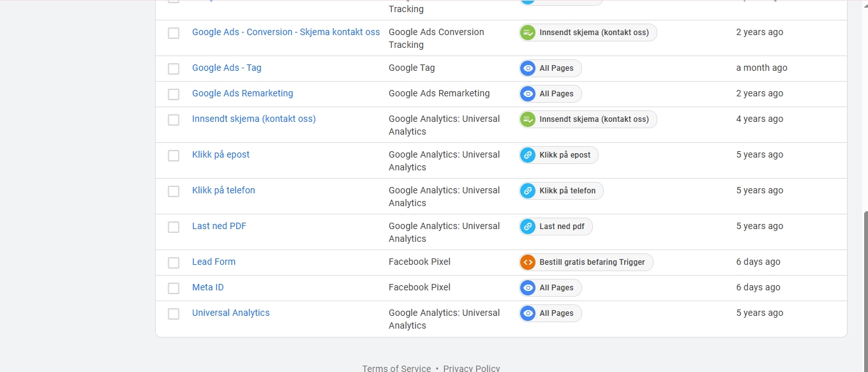Select checkbox for Klikk på epost tag
This screenshot has height=372, width=868.
tap(174, 156)
